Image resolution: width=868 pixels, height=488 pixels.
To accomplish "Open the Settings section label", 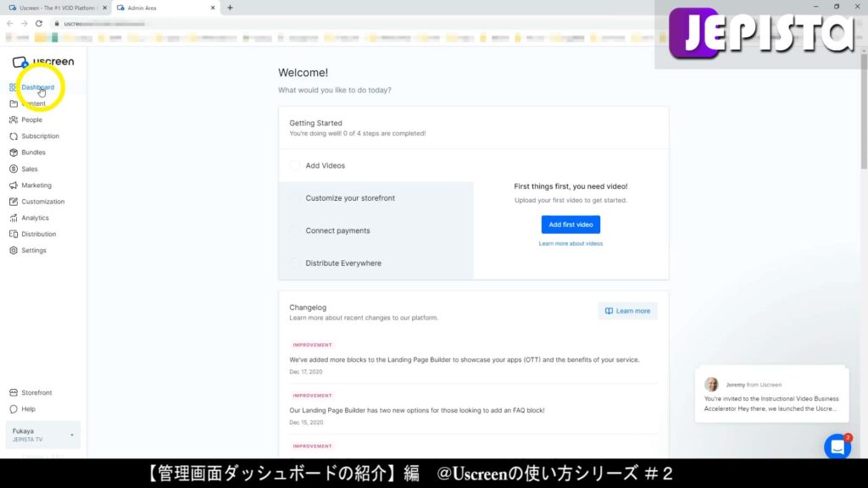I will (x=34, y=251).
